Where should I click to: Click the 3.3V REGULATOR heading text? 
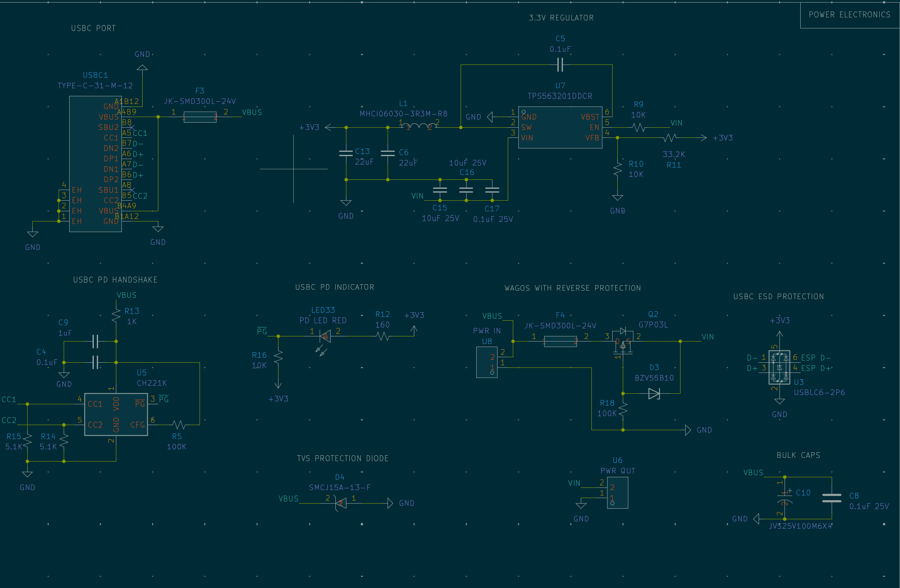pyautogui.click(x=561, y=18)
